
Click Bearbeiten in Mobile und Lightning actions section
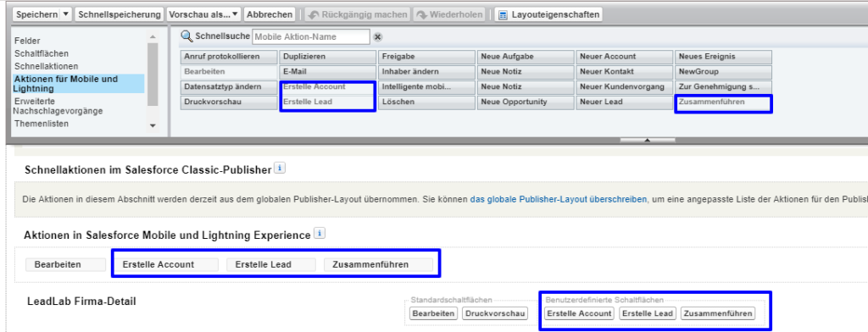tap(65, 264)
